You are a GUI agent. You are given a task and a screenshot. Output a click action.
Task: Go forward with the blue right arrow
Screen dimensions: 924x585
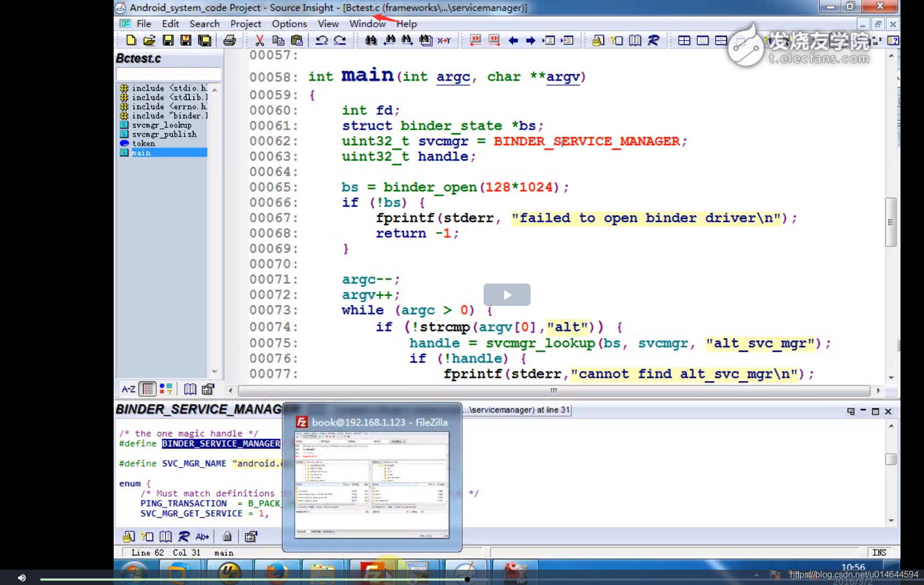pyautogui.click(x=531, y=40)
